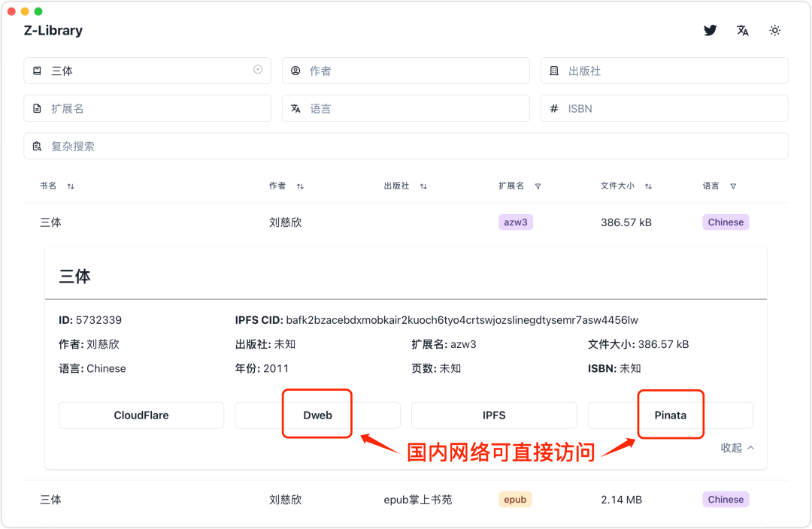This screenshot has width=812, height=529.
Task: Click the Z-Library title
Action: (x=53, y=31)
